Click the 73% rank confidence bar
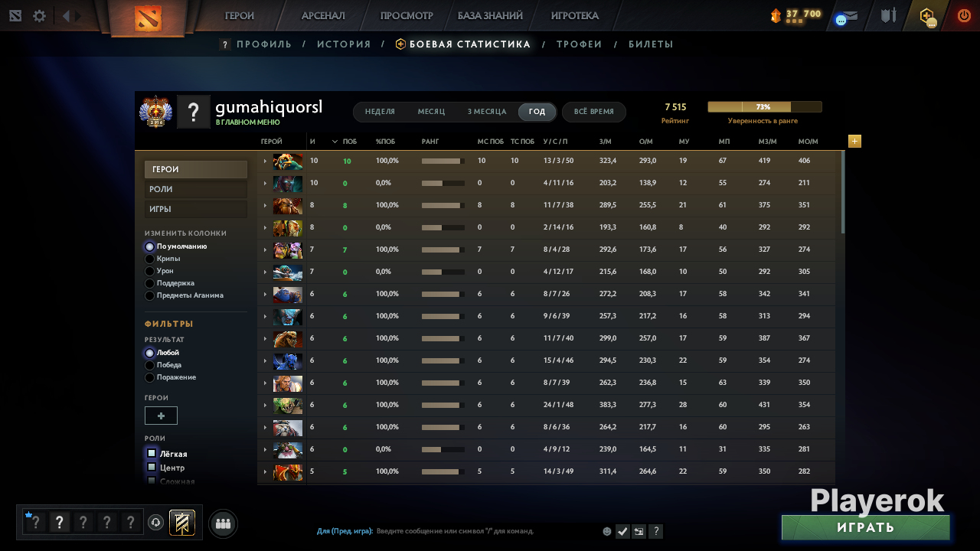 764,107
